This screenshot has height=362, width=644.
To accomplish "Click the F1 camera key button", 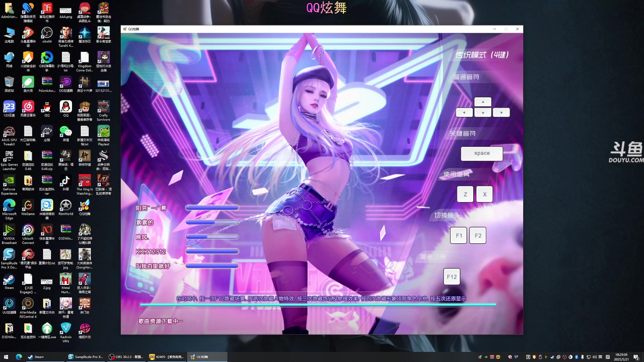I will pyautogui.click(x=459, y=235).
